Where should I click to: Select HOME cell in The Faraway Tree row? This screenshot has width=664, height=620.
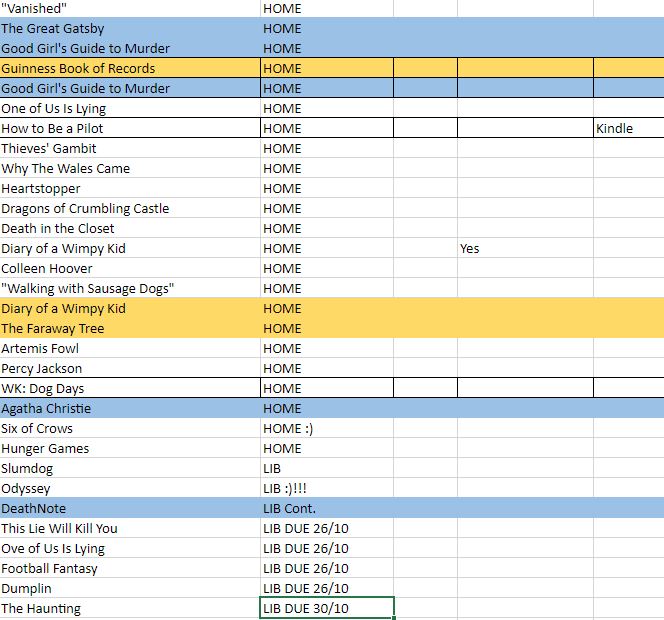coord(327,328)
